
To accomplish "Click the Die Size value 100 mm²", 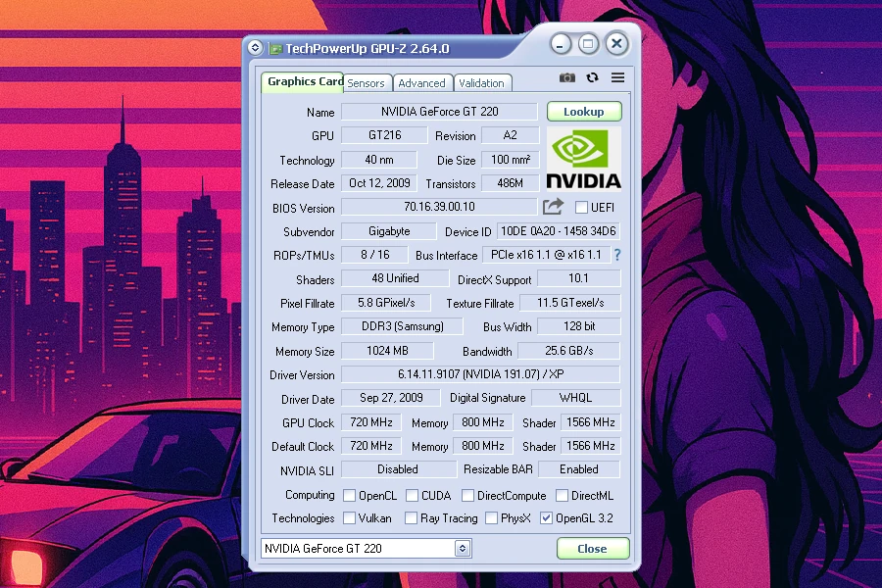I will pos(511,160).
